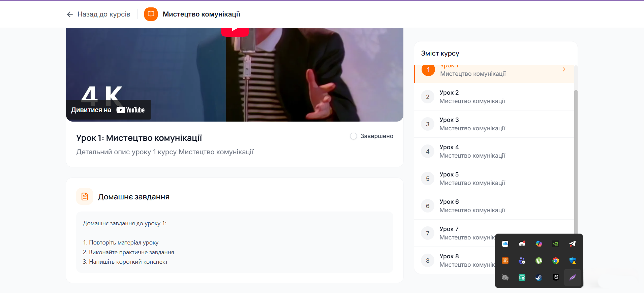Image resolution: width=644 pixels, height=293 pixels.
Task: Select Урок 3 from the lesson list
Action: [x=494, y=124]
